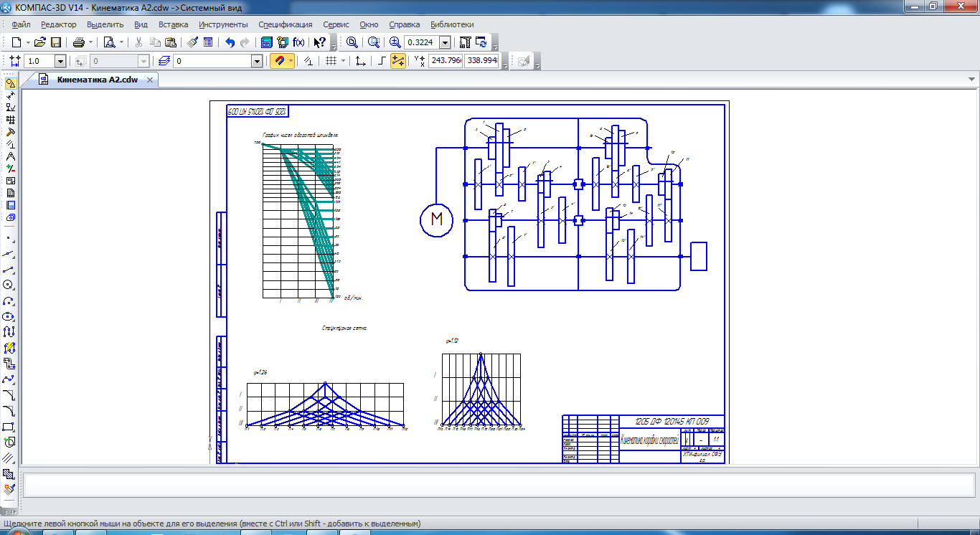
Task: Toggle Orthogonal drawing mode
Action: tap(382, 62)
